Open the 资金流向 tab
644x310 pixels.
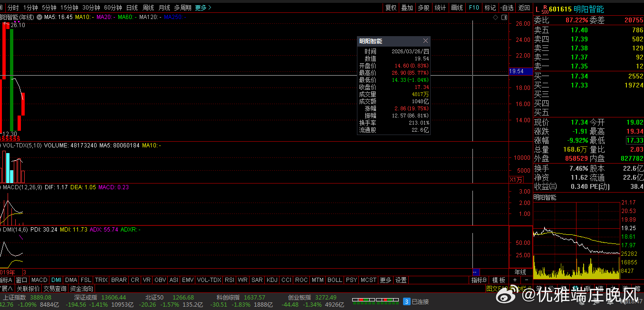82,289
